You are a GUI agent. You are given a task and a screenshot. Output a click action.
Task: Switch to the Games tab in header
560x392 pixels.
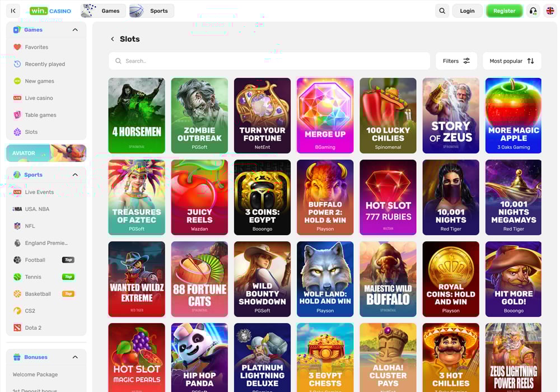click(x=104, y=11)
